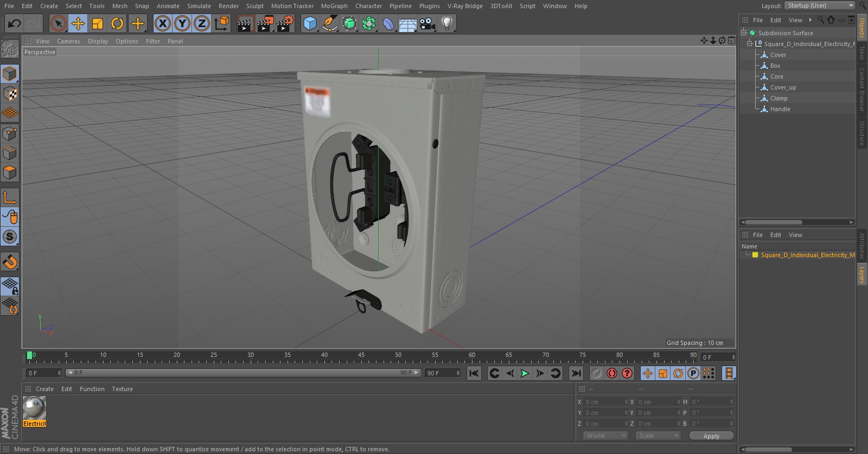Open the Cameras menu in viewport

(x=68, y=41)
